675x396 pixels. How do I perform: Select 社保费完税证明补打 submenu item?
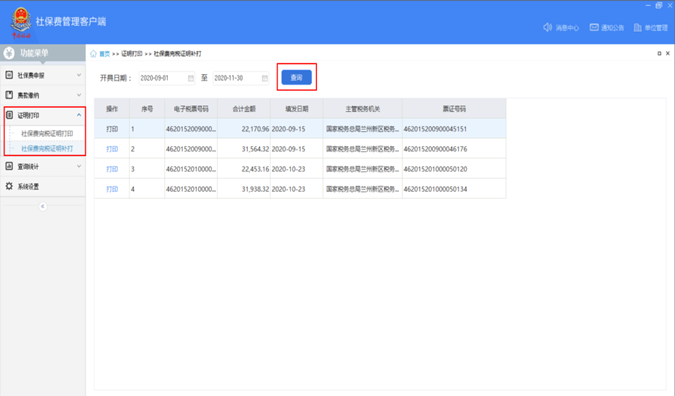click(x=47, y=148)
